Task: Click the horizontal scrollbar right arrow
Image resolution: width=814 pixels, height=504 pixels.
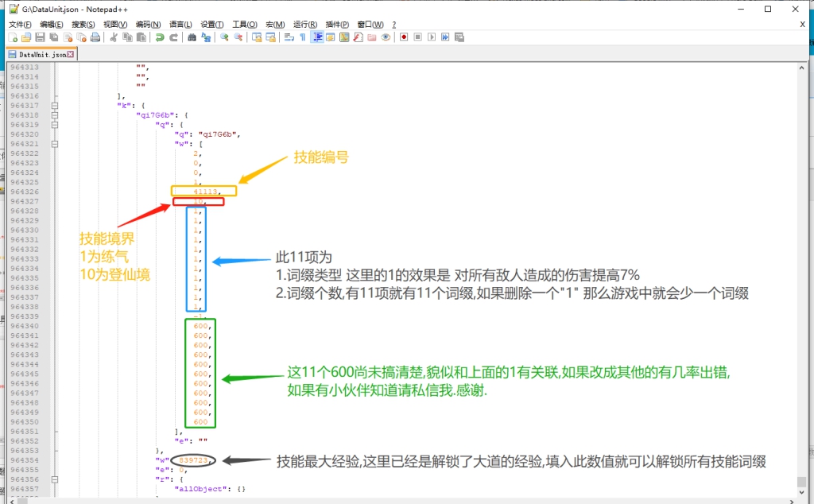Action: tap(792, 502)
